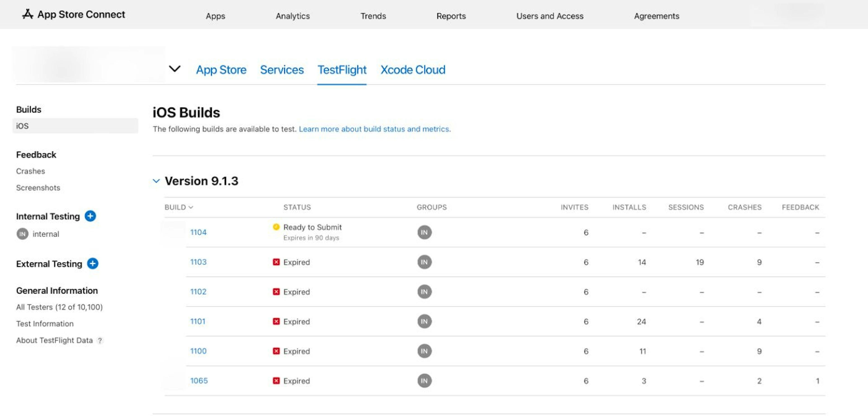Switch to the App Store tab
Screen dimensions: 868x416
coord(221,69)
